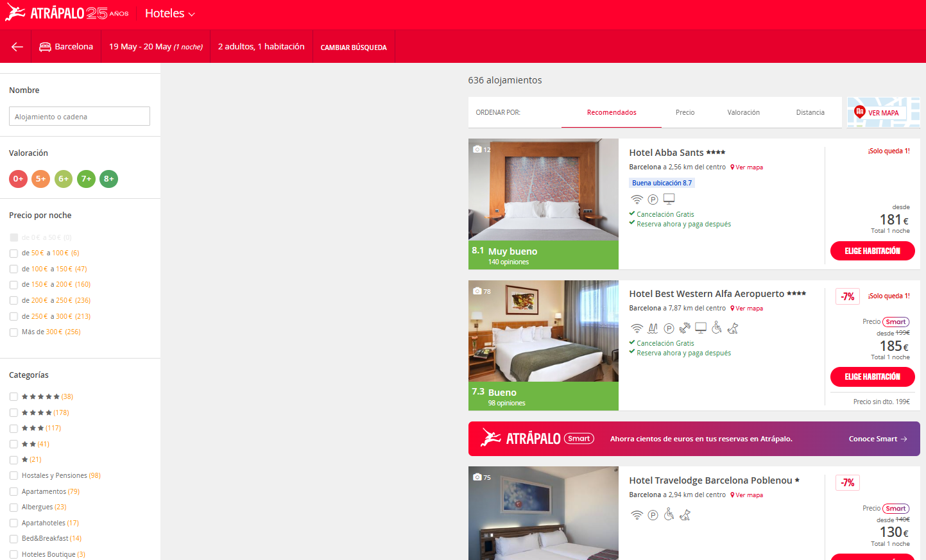This screenshot has height=560, width=926.
Task: Click the Smart badge on Travelodge price
Action: tap(896, 509)
